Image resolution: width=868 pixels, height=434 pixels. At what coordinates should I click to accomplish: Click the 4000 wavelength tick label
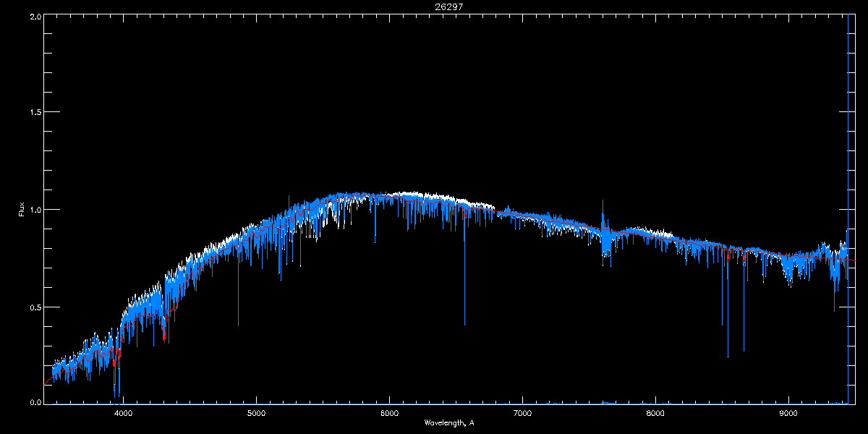124,414
